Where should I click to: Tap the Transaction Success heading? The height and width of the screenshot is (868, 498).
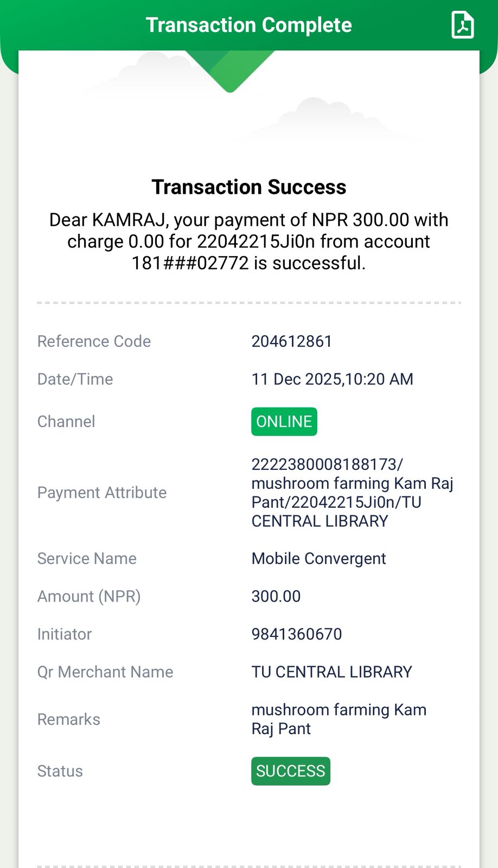click(248, 187)
